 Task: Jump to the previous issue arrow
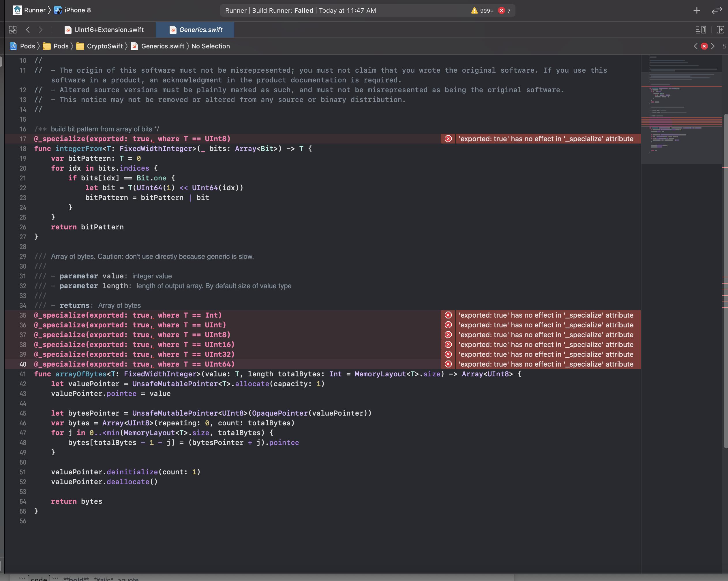(x=696, y=46)
